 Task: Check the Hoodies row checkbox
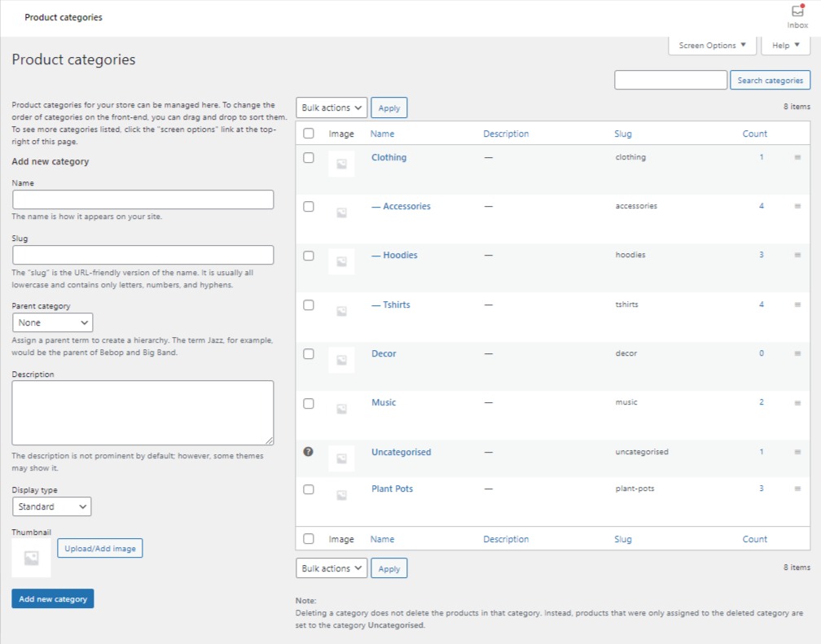(309, 255)
